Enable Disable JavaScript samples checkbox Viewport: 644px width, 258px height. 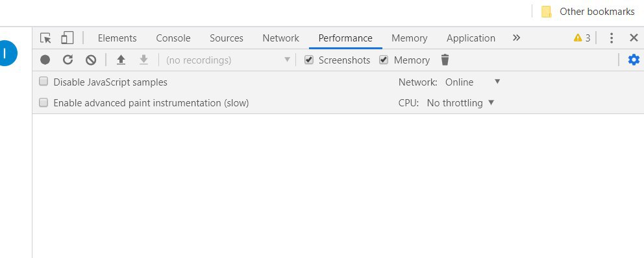point(43,82)
